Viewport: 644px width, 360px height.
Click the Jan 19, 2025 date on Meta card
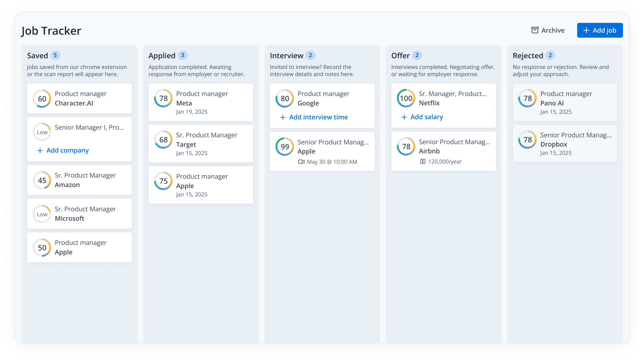pyautogui.click(x=192, y=112)
